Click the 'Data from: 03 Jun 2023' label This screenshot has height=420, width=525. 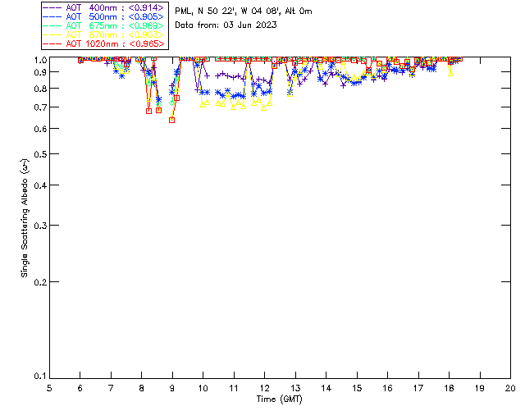[x=226, y=25]
